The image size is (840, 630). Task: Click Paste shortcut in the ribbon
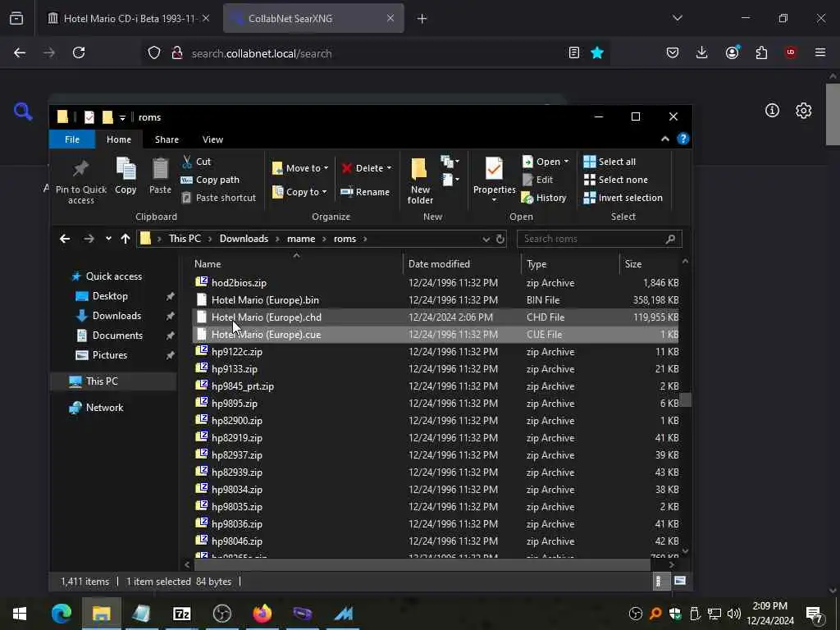(218, 198)
